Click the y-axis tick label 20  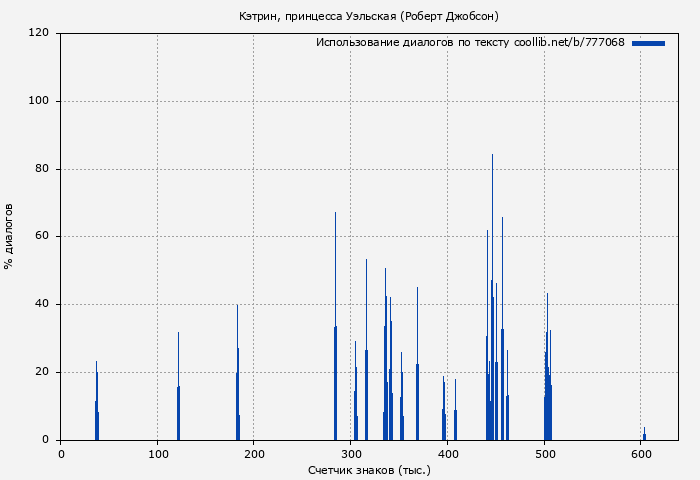pos(42,372)
